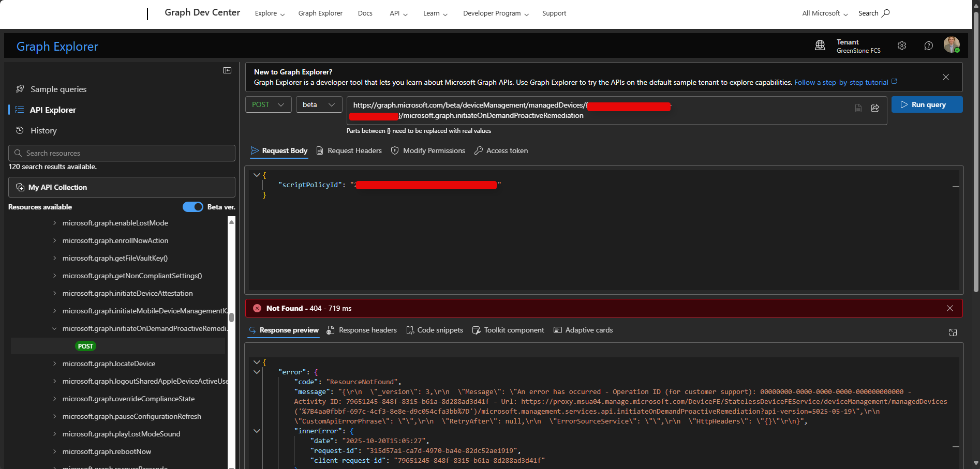Open the Docs nav link

coord(365,13)
